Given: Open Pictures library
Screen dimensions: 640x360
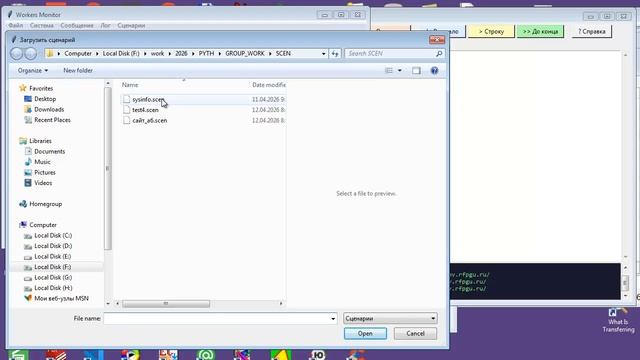Looking at the screenshot, I should tap(44, 173).
